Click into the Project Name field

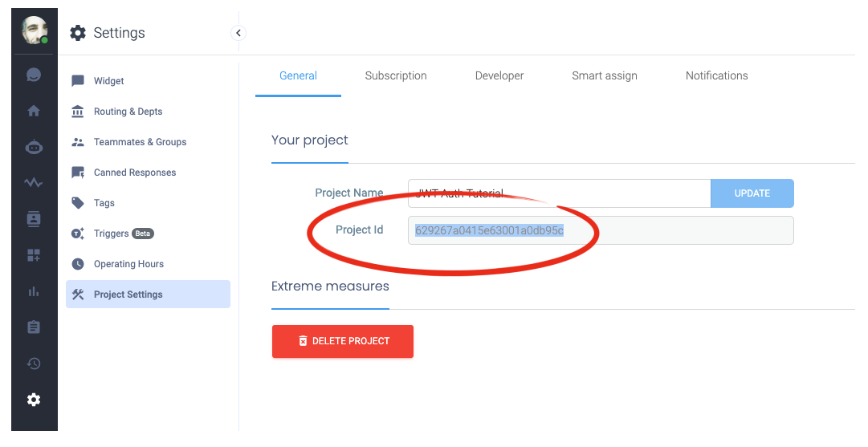point(559,193)
